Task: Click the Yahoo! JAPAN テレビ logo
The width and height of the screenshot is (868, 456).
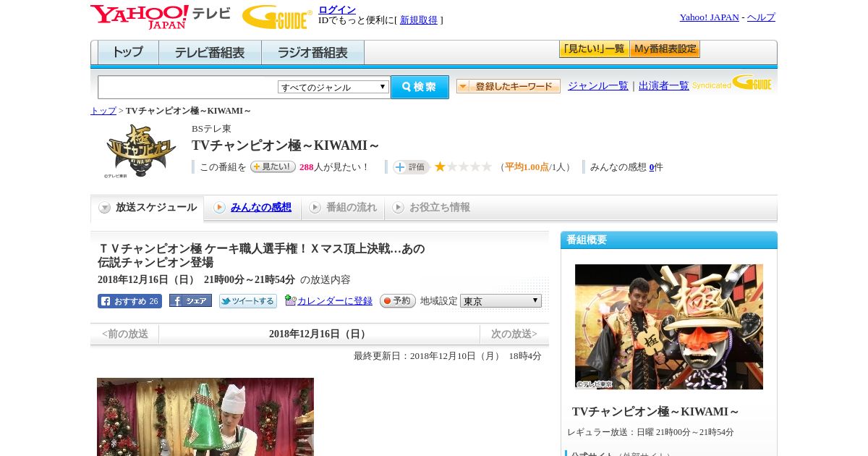Action: click(161, 17)
